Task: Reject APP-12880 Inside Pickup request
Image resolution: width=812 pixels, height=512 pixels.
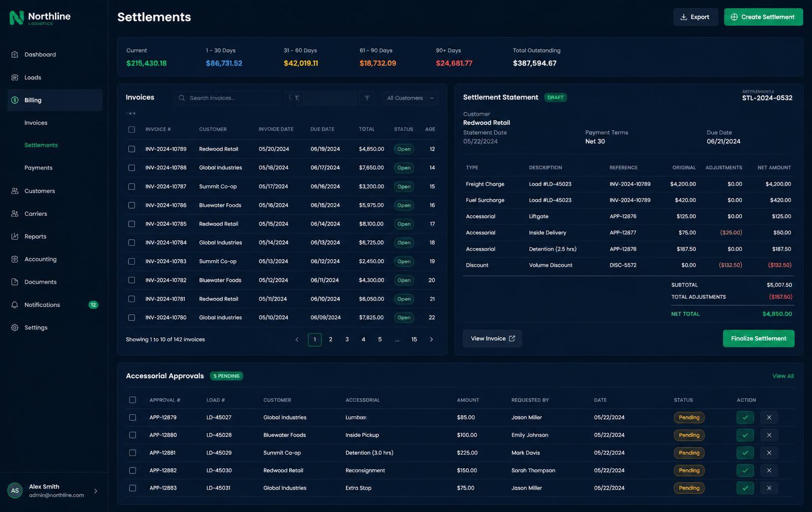Action: pyautogui.click(x=769, y=435)
